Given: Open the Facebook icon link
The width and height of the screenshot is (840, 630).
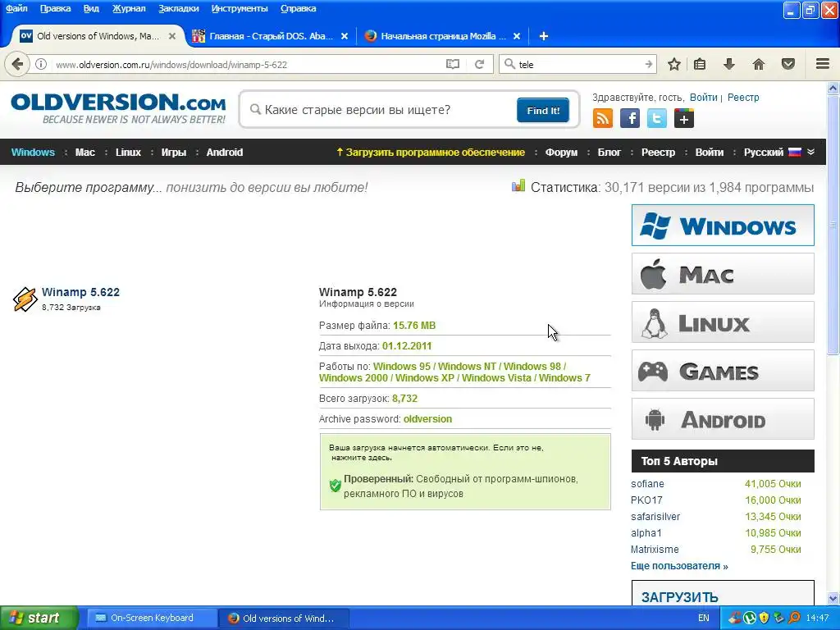Looking at the screenshot, I should point(630,118).
